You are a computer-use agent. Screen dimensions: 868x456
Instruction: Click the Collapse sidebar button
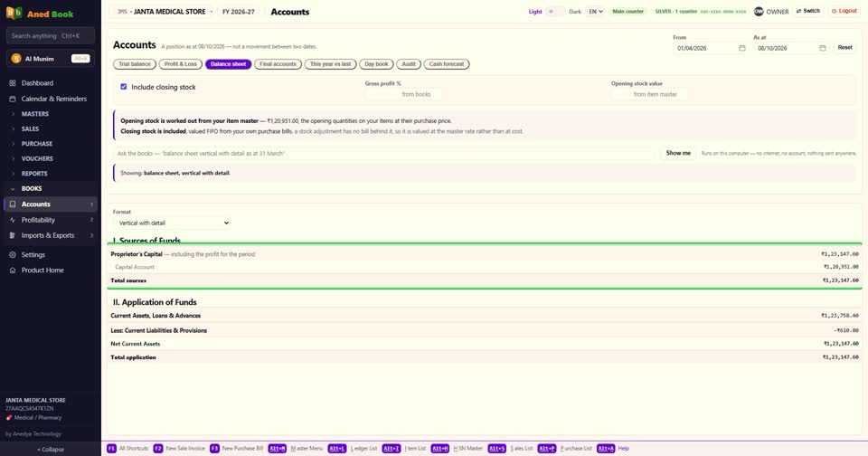pos(51,450)
